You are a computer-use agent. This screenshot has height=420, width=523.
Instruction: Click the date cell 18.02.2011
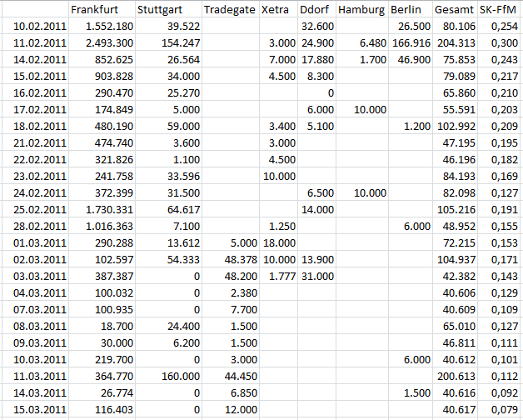(35, 126)
